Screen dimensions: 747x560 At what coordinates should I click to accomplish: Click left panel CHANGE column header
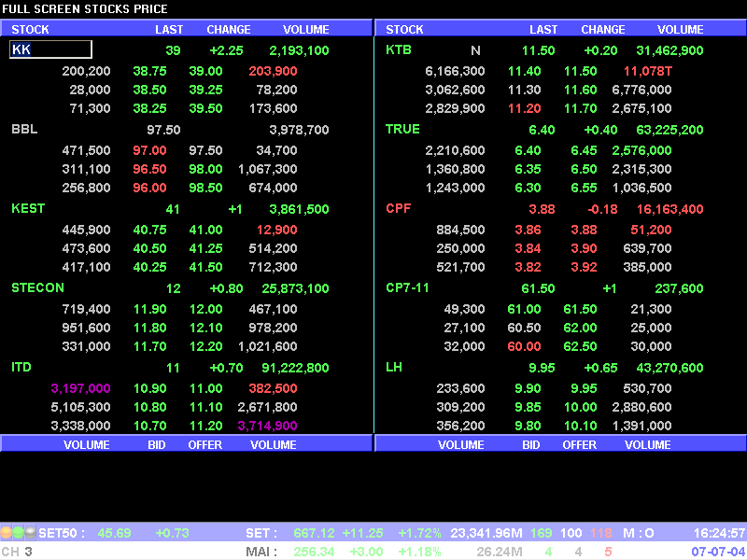coord(229,30)
